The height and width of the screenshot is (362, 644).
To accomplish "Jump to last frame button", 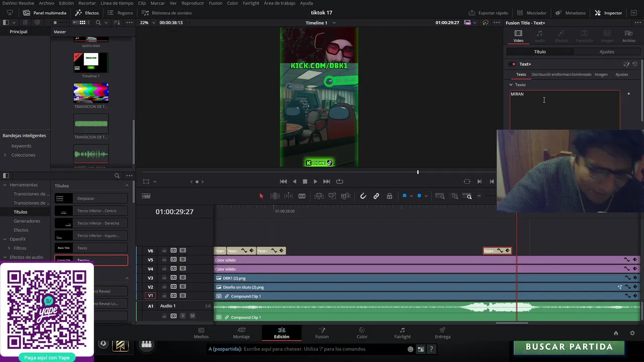I will click(x=327, y=182).
